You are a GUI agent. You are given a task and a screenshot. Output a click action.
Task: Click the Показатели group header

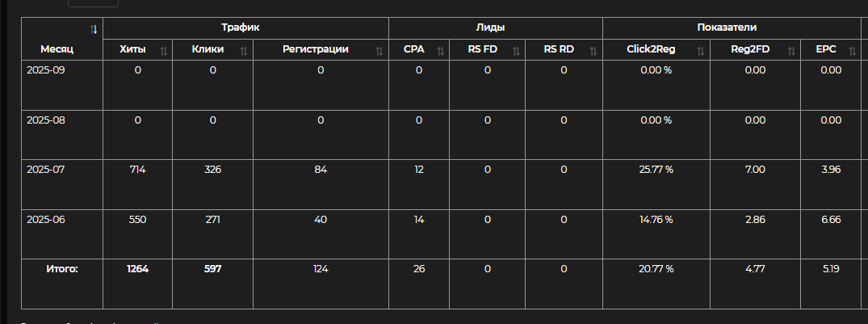pyautogui.click(x=733, y=27)
